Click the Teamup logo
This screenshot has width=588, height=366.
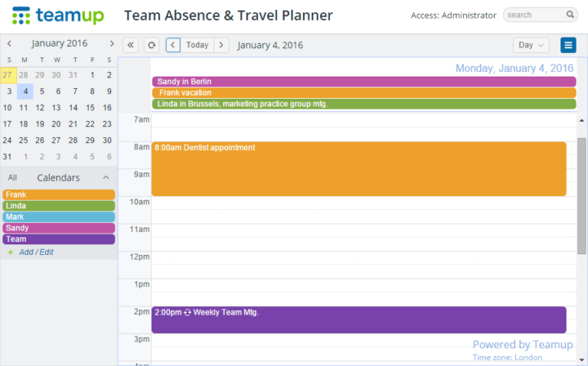(57, 16)
